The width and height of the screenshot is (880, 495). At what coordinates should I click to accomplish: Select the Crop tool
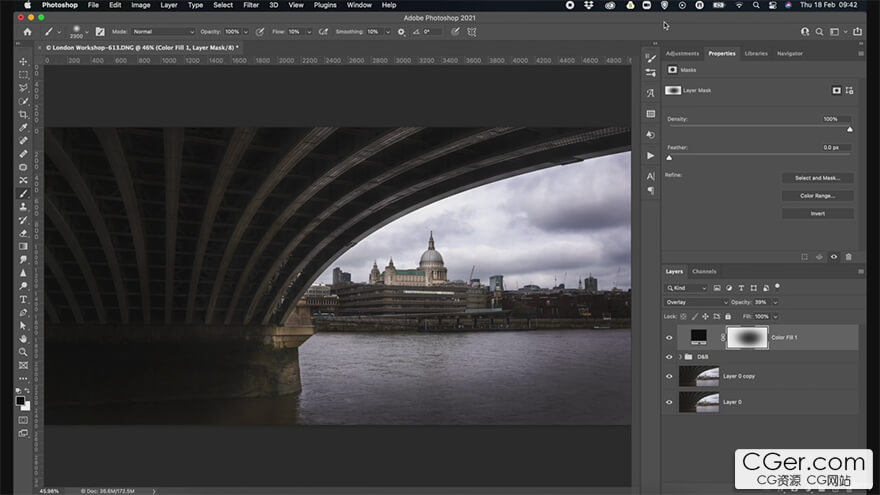click(x=23, y=114)
